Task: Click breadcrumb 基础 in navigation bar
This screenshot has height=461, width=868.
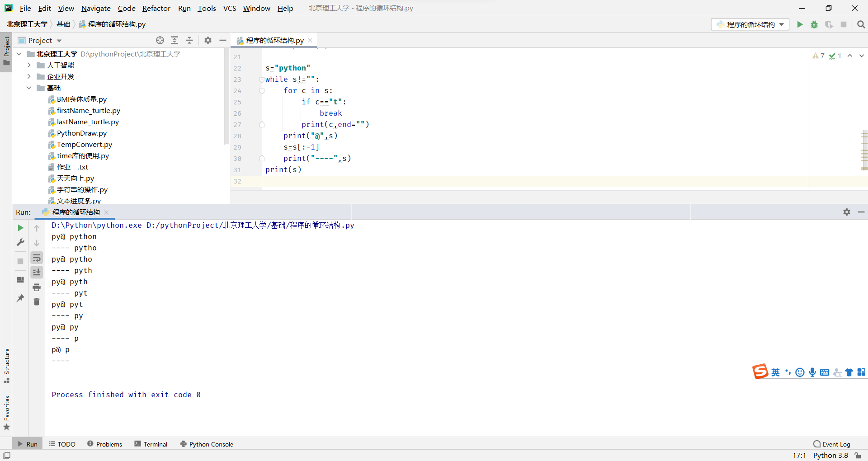Action: pyautogui.click(x=63, y=24)
